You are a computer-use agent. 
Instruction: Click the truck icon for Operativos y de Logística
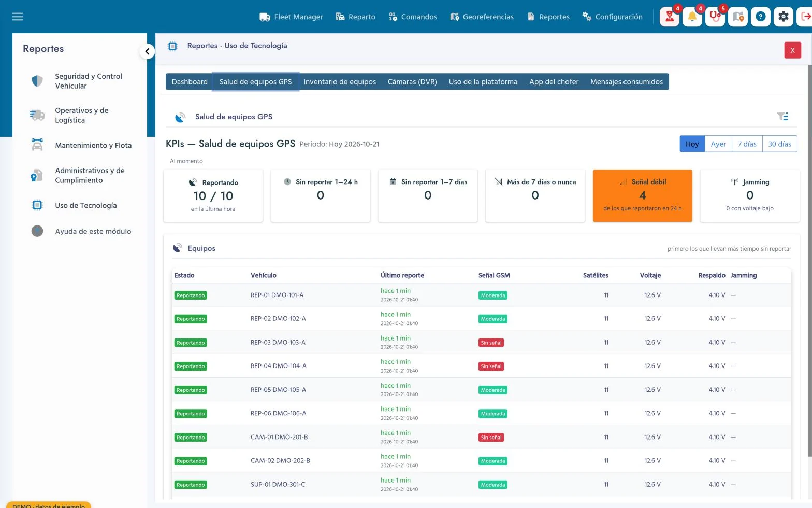(x=37, y=115)
